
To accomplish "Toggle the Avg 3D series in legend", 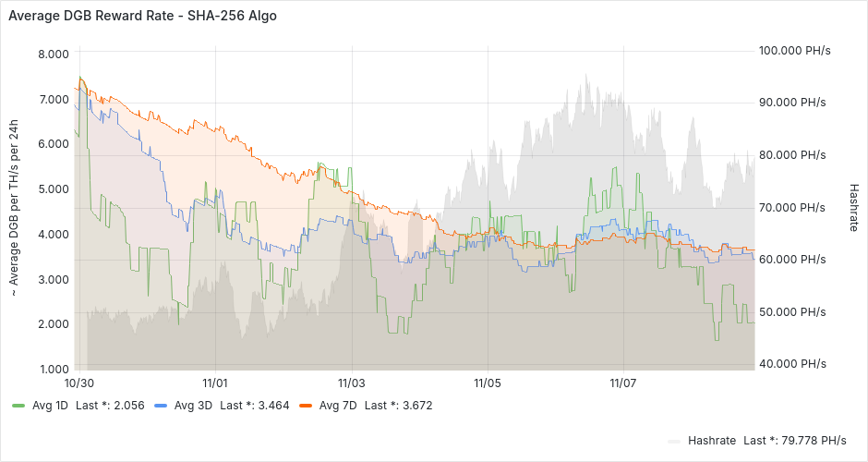I will 193,405.
